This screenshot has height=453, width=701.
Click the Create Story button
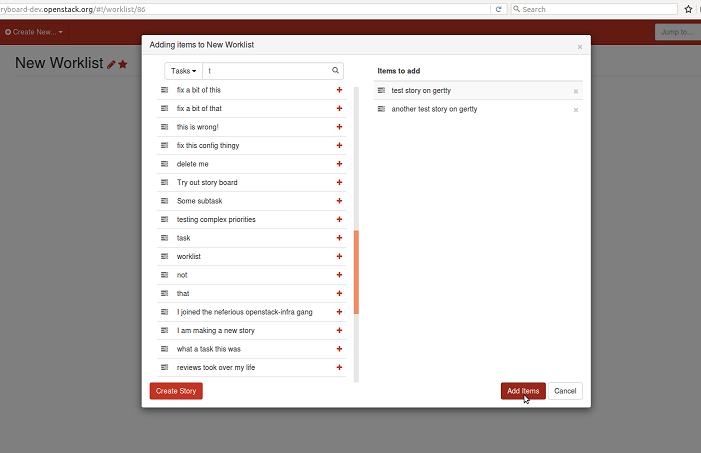pos(176,391)
